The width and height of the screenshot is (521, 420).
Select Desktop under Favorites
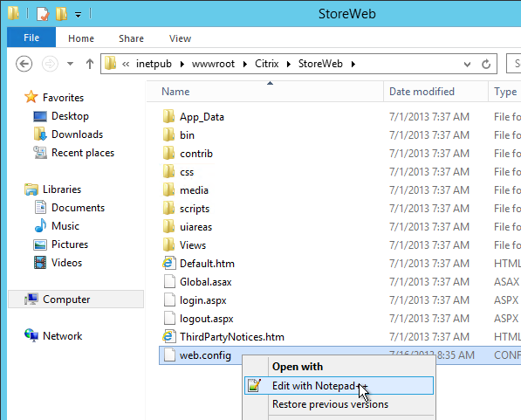pyautogui.click(x=70, y=116)
